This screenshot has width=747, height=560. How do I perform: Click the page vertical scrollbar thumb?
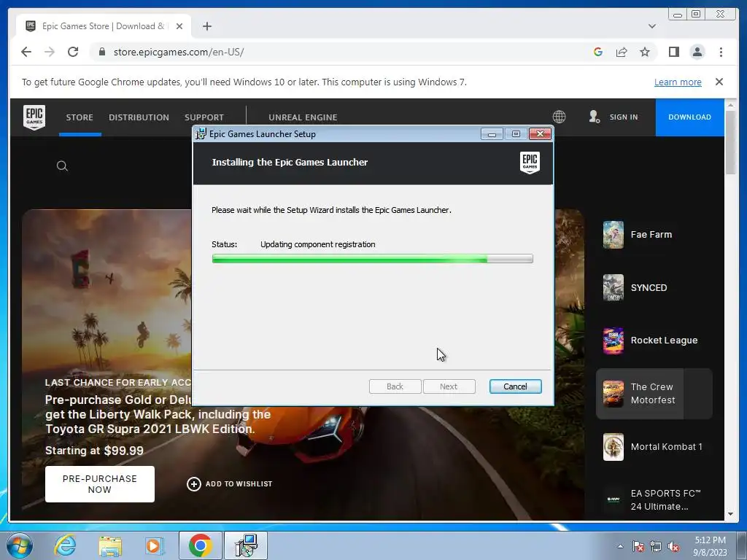pos(730,142)
